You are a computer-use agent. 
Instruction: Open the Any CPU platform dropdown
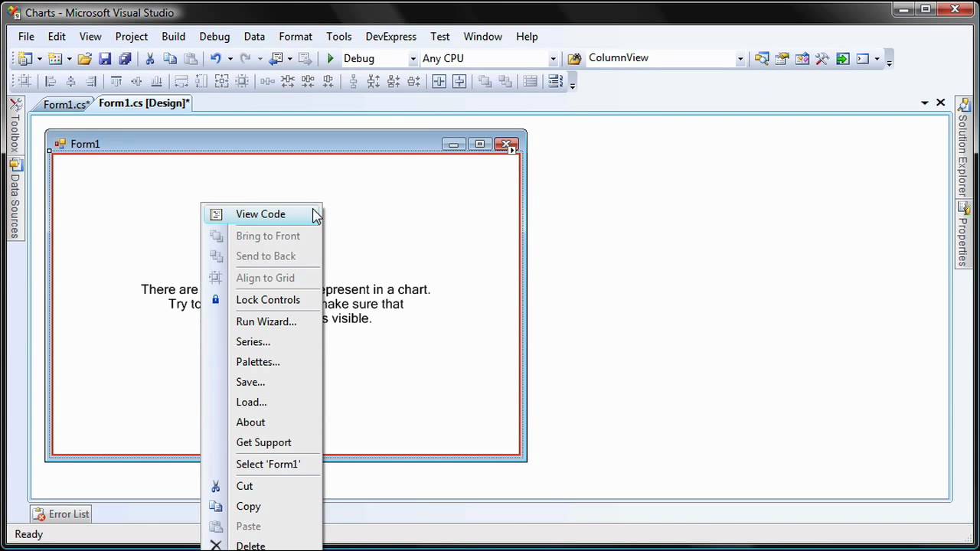coord(553,58)
